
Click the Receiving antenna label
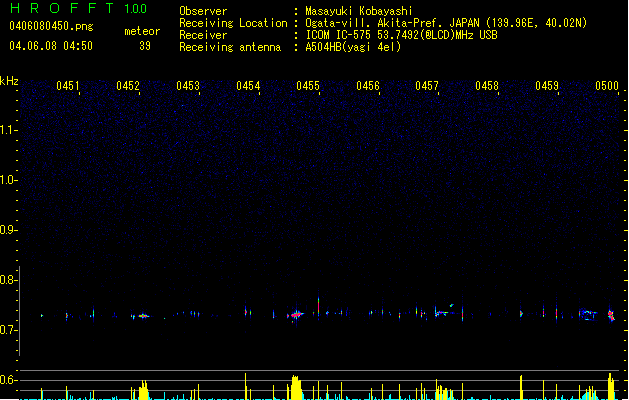pos(230,47)
